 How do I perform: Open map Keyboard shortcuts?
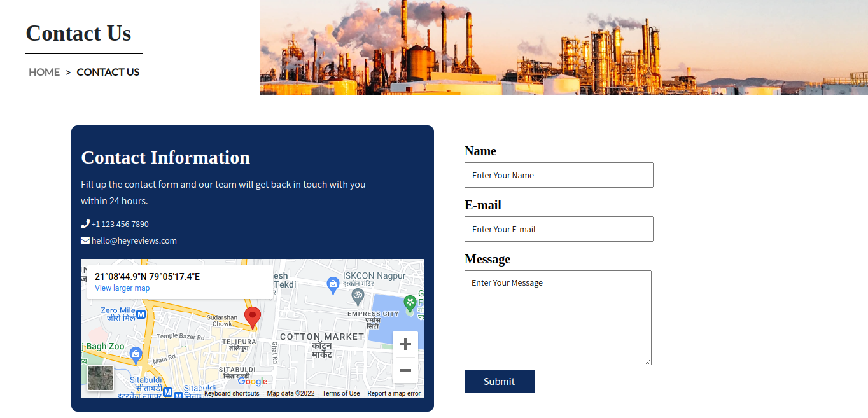(x=232, y=393)
